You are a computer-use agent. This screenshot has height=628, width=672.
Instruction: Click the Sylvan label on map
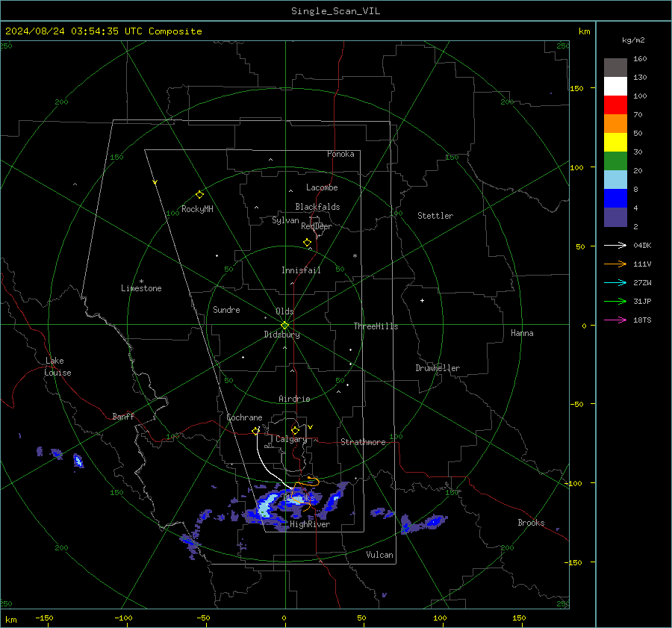[285, 220]
